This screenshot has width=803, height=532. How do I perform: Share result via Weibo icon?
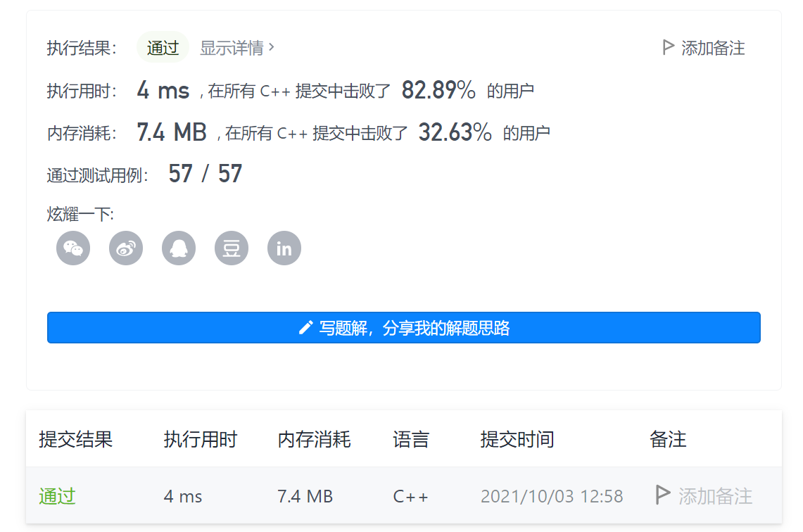pos(126,248)
